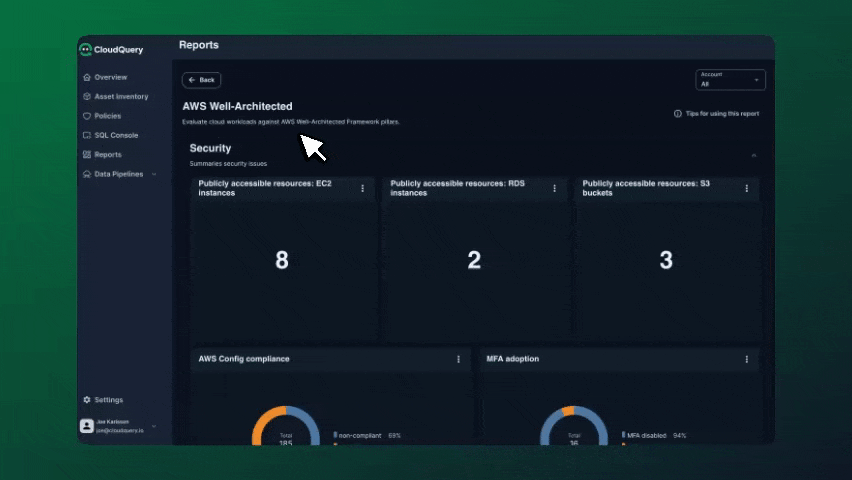The width and height of the screenshot is (852, 480).
Task: Click the Joe Karlsson user profile avatar
Action: (x=87, y=425)
